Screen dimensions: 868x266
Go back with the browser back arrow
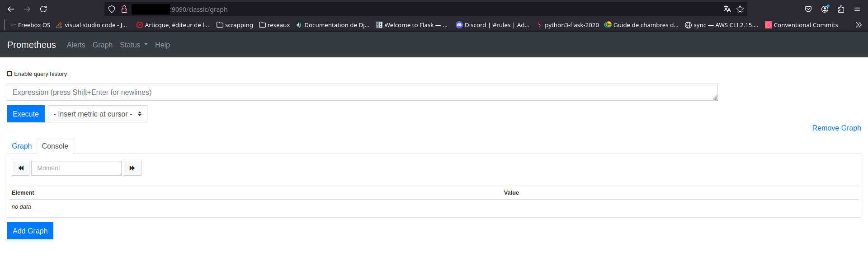click(x=11, y=9)
